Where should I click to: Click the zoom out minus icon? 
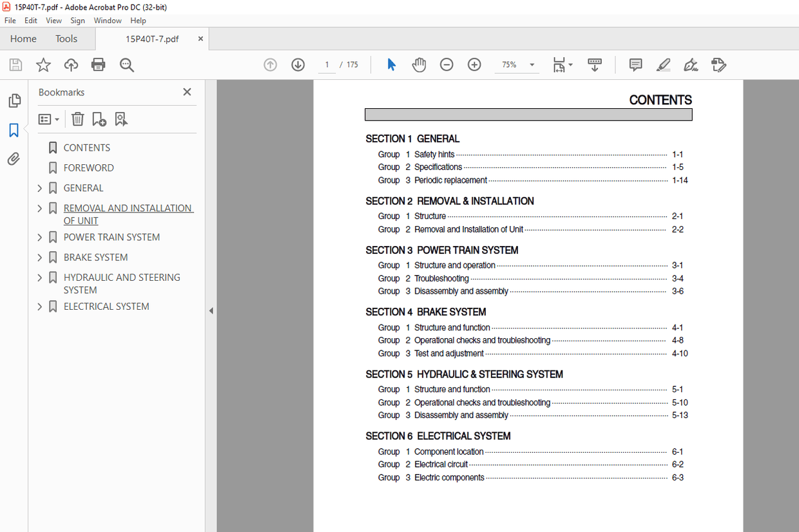(x=447, y=64)
